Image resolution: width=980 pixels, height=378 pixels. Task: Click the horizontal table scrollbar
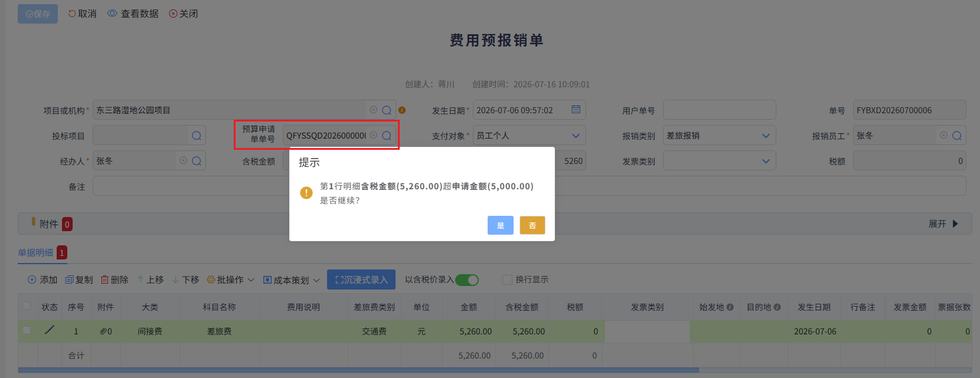(358, 370)
